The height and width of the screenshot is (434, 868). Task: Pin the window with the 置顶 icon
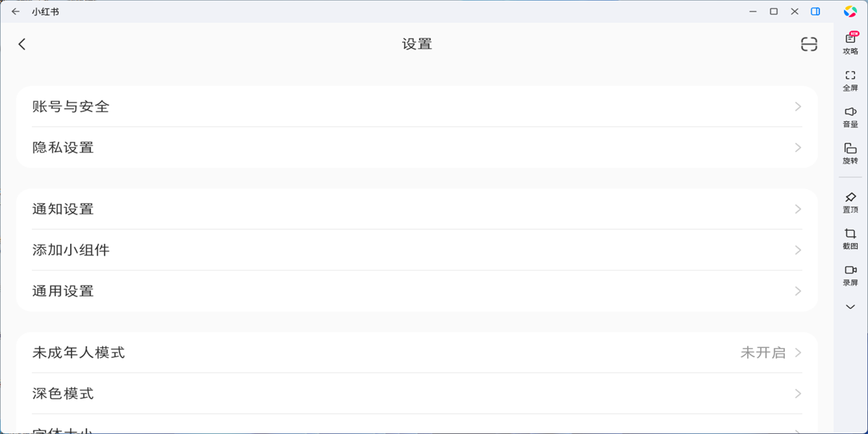click(850, 203)
